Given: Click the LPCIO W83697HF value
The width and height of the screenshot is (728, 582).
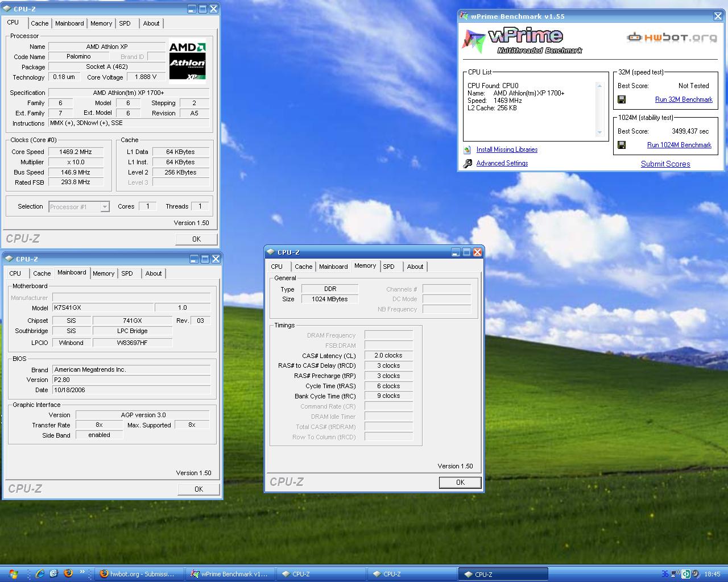Looking at the screenshot, I should pyautogui.click(x=133, y=343).
